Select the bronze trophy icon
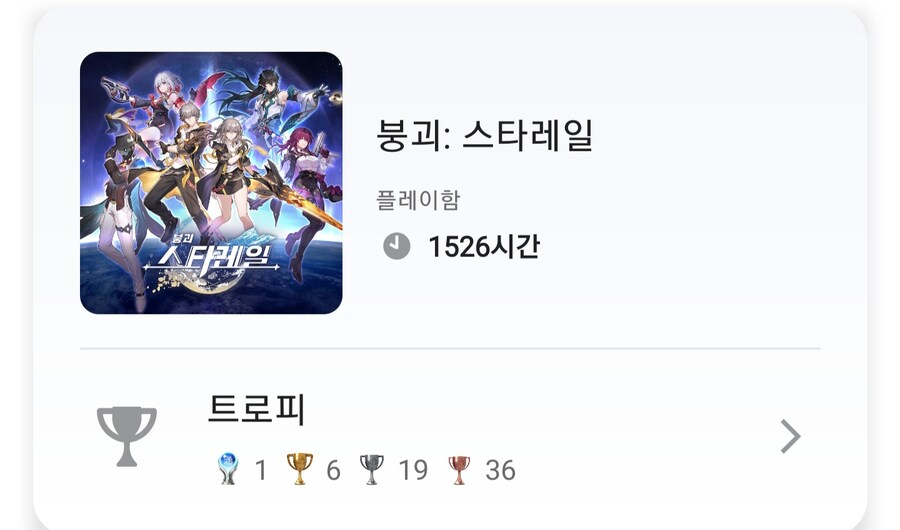Screen dimensions: 900x530 [459, 470]
